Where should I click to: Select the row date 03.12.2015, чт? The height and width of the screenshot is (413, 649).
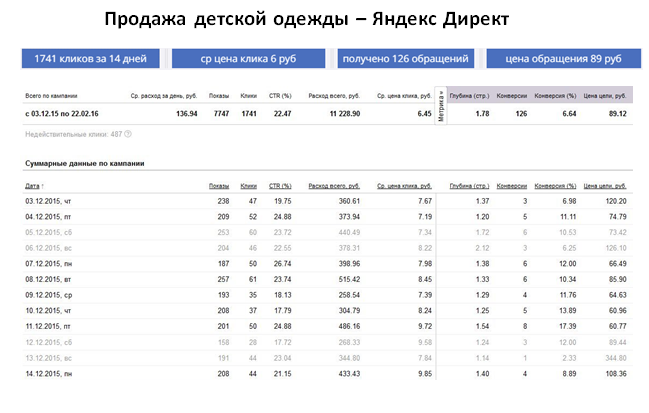(48, 201)
